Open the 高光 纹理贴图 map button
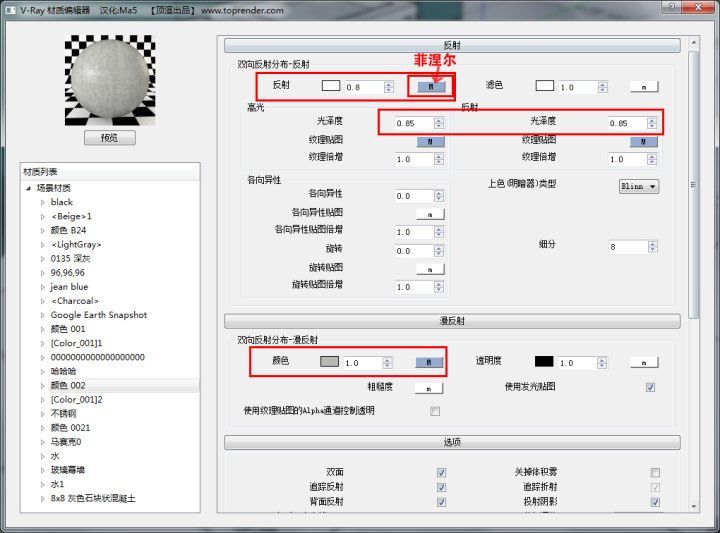720x533 pixels. pyautogui.click(x=430, y=142)
